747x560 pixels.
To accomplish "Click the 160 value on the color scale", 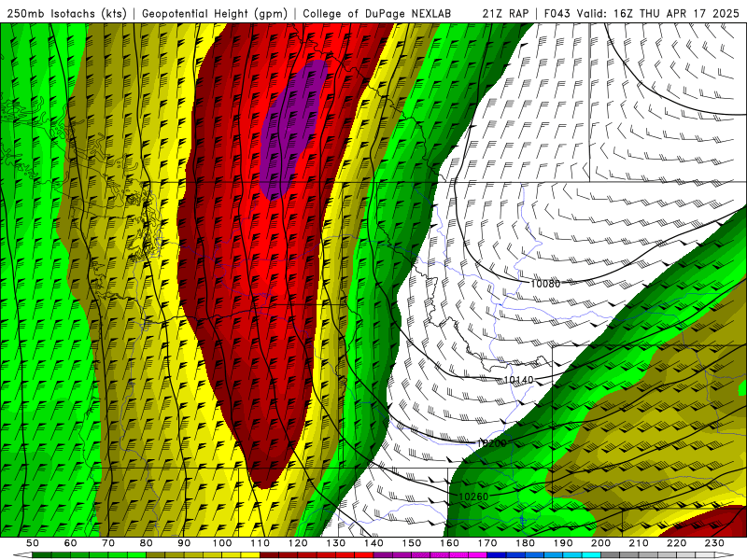I will (449, 543).
